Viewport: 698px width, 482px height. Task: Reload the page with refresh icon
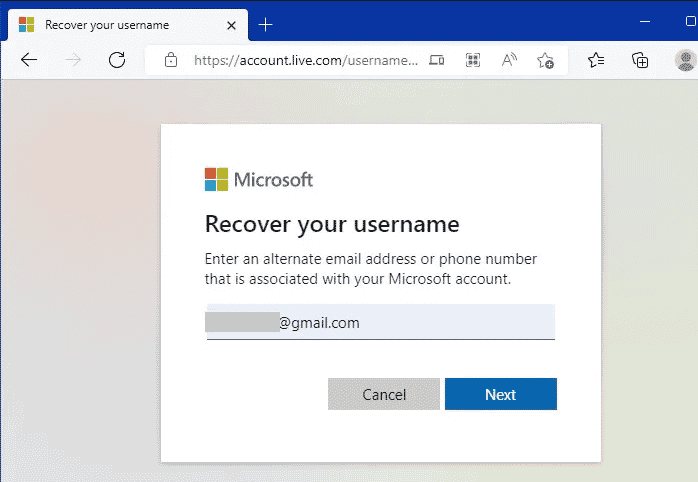click(x=117, y=60)
